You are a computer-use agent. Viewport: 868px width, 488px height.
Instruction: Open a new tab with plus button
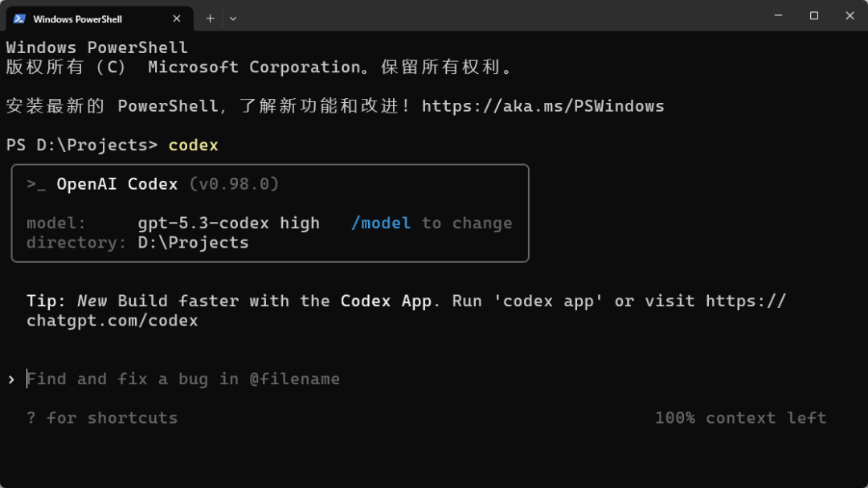210,18
